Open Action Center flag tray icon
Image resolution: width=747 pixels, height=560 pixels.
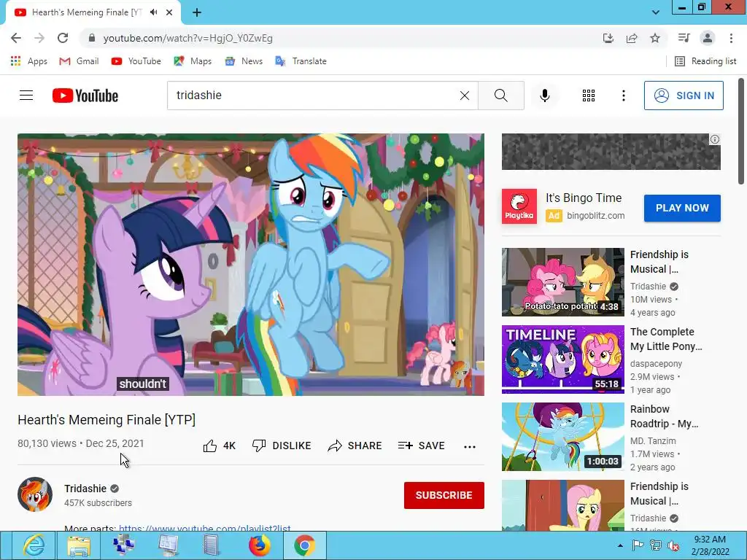(x=638, y=545)
